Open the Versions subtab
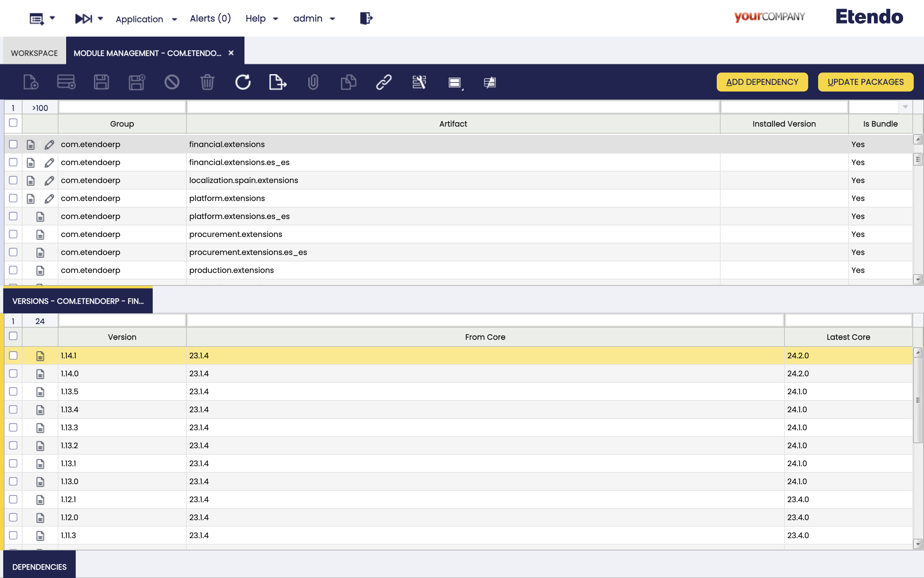This screenshot has width=924, height=578. 78,301
